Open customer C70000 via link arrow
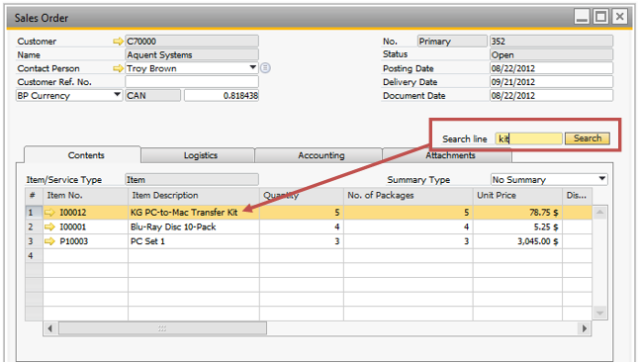 coord(118,42)
